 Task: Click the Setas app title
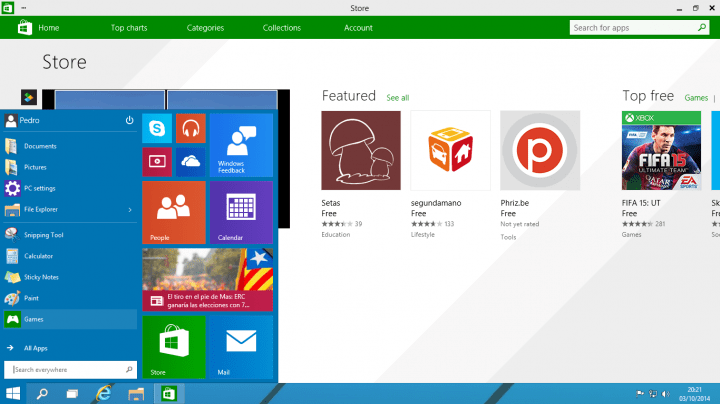[331, 203]
